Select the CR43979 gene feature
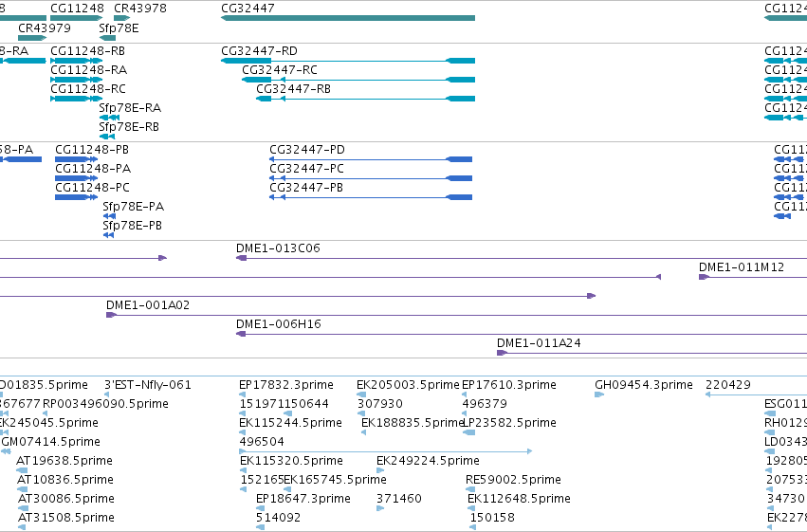This screenshot has height=532, width=807. 32,38
